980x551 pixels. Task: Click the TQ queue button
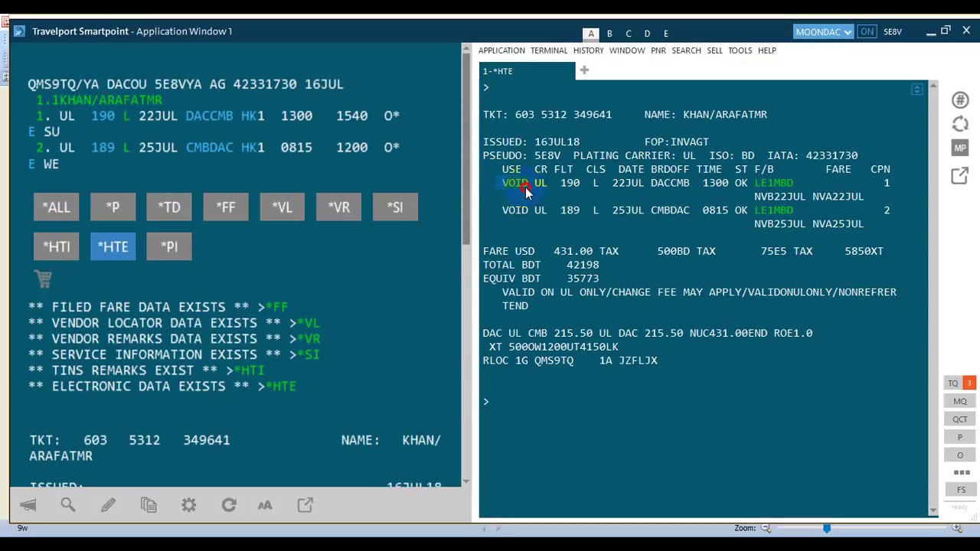pos(953,383)
